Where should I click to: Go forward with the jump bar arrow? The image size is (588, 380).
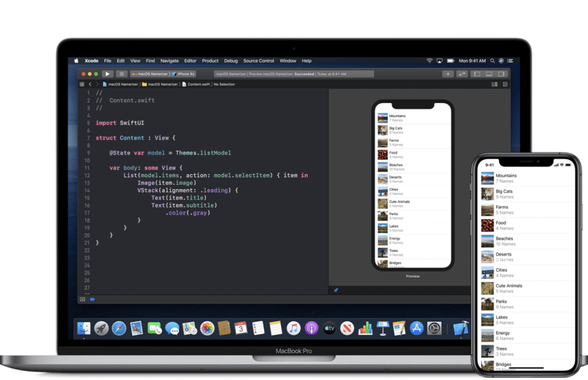(x=97, y=84)
